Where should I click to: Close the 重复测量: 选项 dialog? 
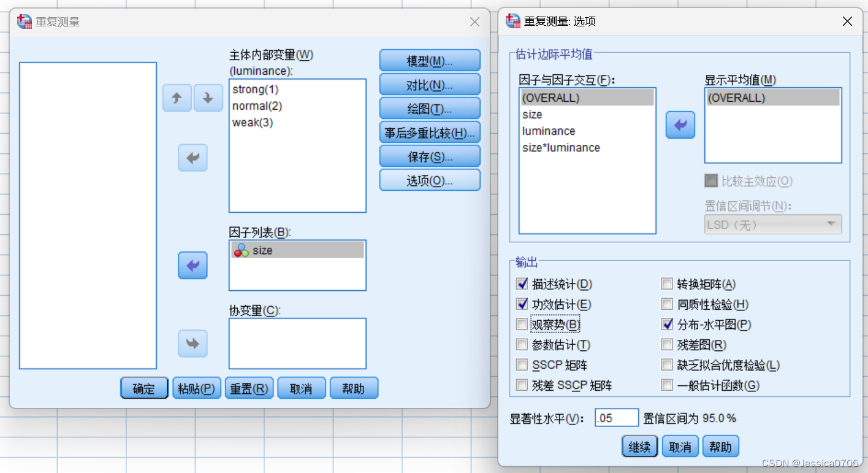847,21
